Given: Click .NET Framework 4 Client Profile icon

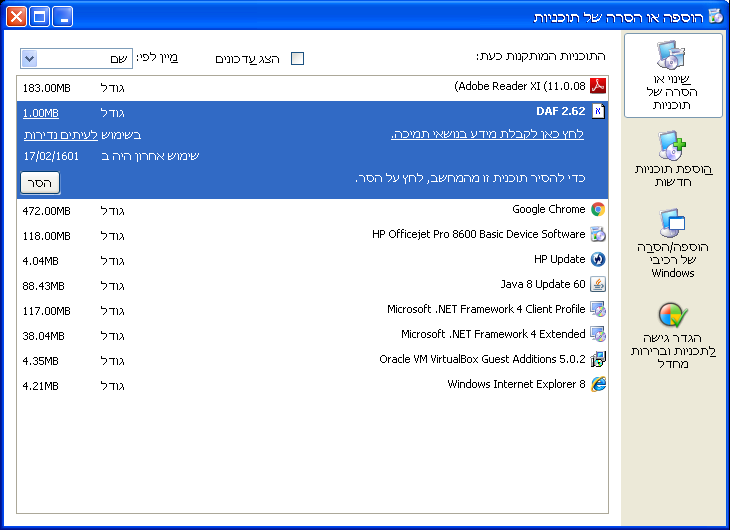Looking at the screenshot, I should [598, 309].
